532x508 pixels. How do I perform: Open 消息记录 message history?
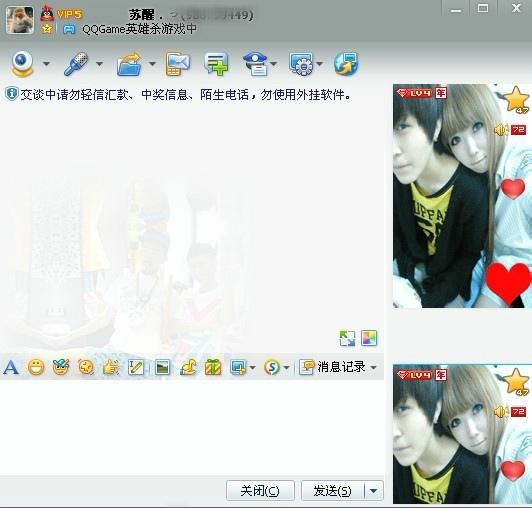[332, 367]
